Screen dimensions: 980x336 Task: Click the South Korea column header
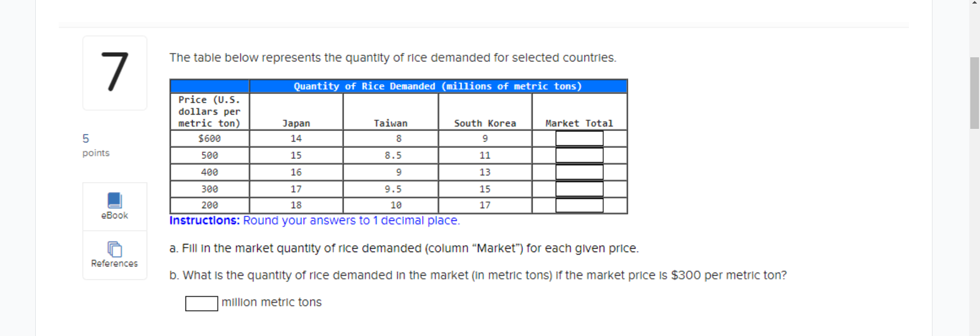[x=484, y=123]
